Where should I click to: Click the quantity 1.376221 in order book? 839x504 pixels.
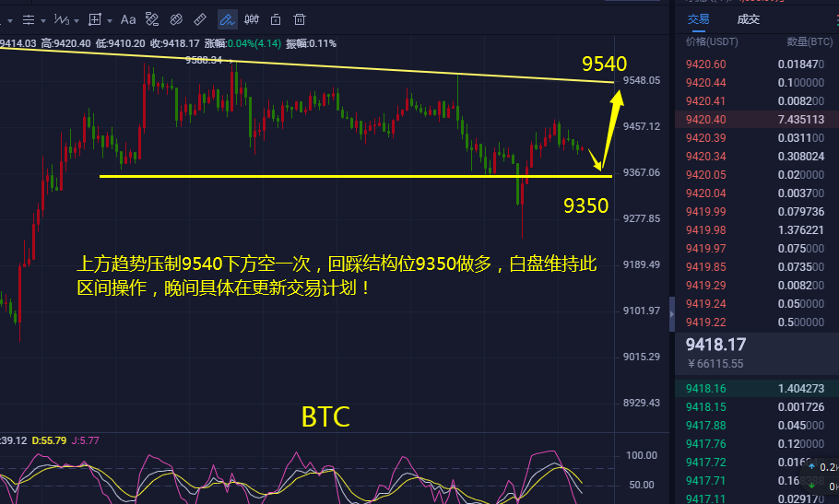801,230
